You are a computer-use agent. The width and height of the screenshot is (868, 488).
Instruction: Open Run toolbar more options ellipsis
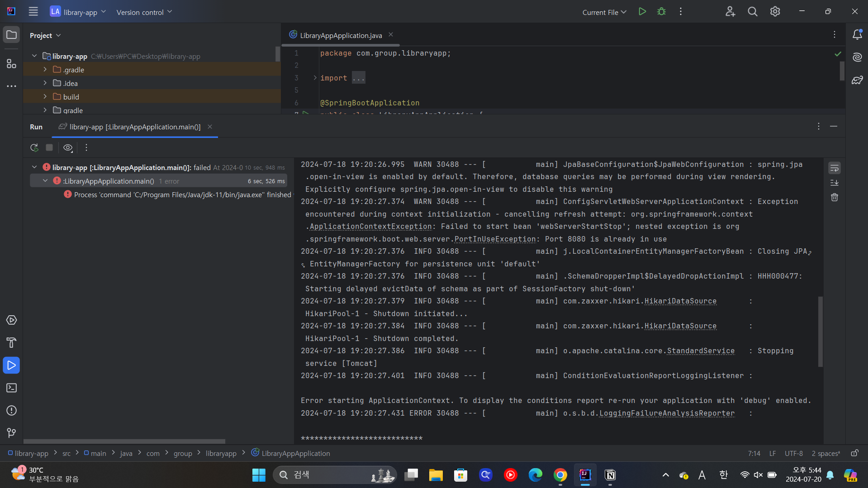tap(86, 147)
